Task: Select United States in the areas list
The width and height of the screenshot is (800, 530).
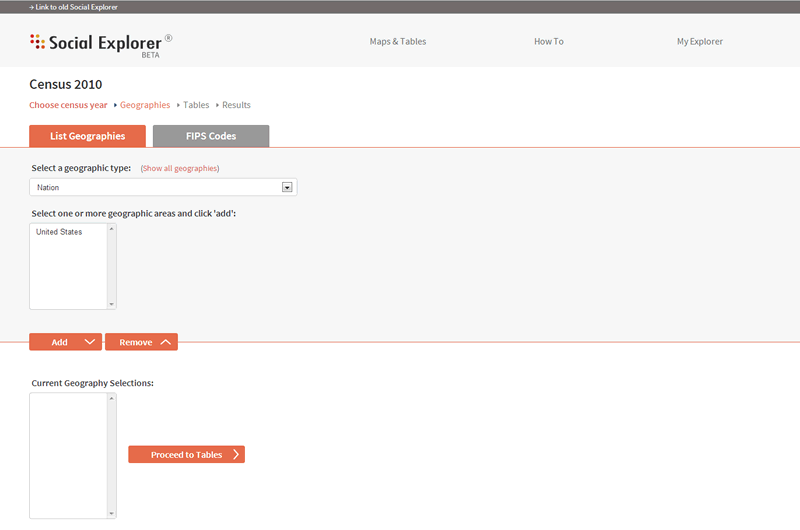Action: pos(59,232)
